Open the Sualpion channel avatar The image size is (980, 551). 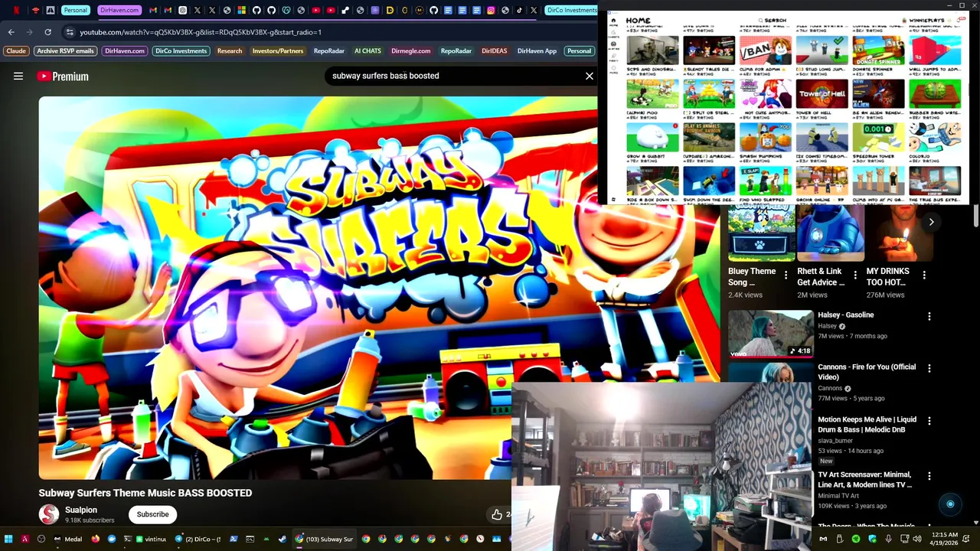point(49,514)
